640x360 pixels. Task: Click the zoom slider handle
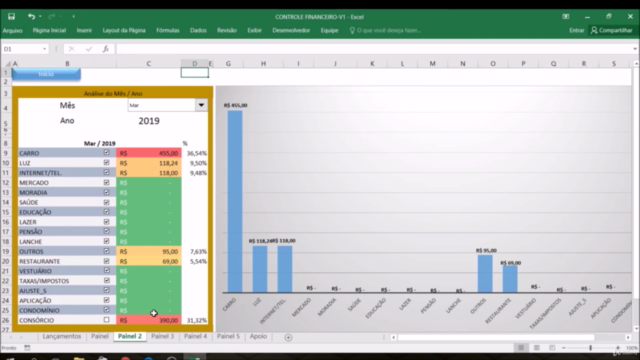(x=590, y=348)
